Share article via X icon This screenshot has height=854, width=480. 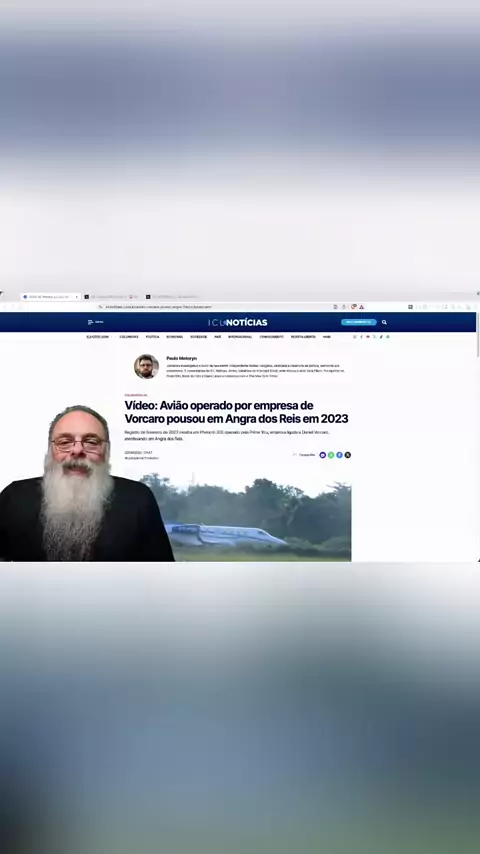click(x=348, y=455)
